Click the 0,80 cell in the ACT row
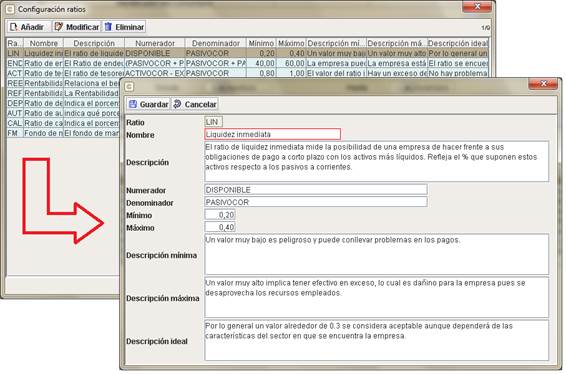The image size is (566, 374). [x=261, y=73]
